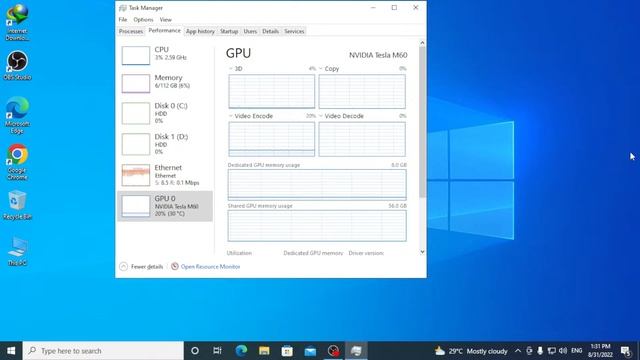This screenshot has height=360, width=640.
Task: Select Ethernet in the performance sidebar
Action: (x=165, y=175)
